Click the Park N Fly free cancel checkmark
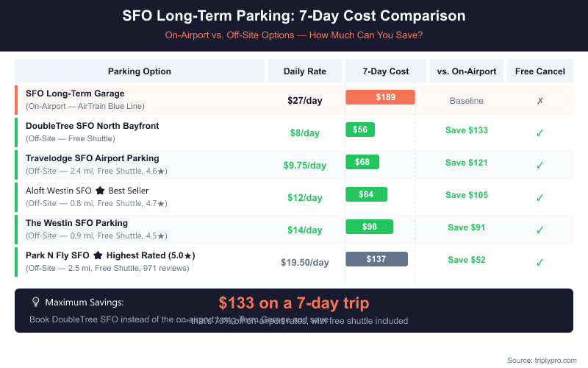588x368 pixels. click(x=540, y=262)
